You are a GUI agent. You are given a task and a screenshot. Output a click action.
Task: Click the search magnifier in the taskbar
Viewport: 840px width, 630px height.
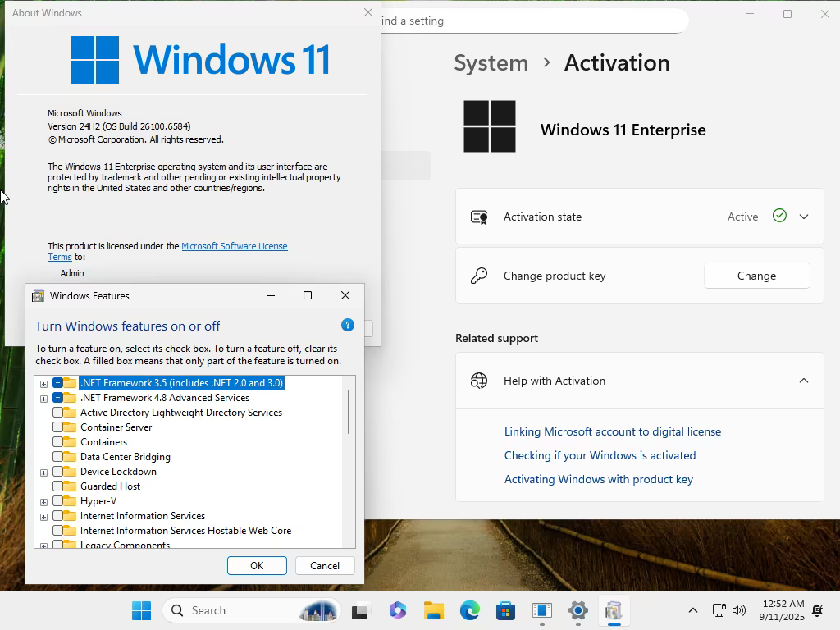point(177,610)
